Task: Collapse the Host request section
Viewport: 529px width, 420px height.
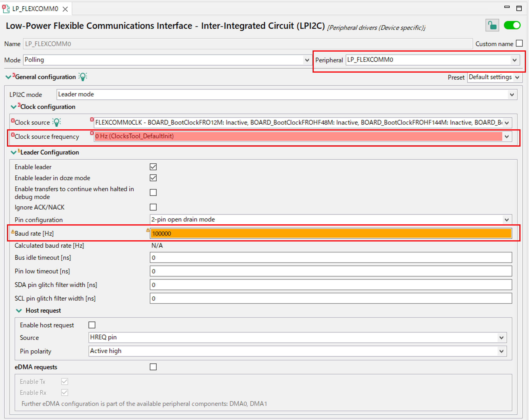Action: click(x=19, y=311)
